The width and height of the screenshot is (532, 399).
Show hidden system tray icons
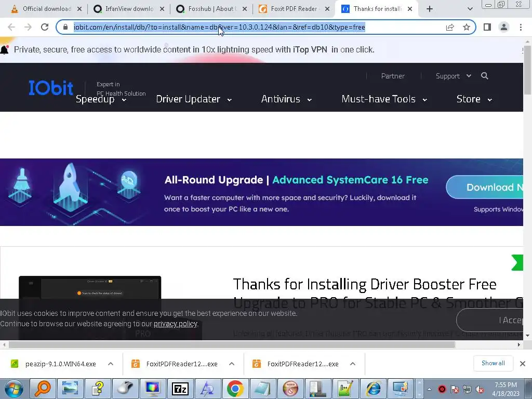pyautogui.click(x=429, y=390)
